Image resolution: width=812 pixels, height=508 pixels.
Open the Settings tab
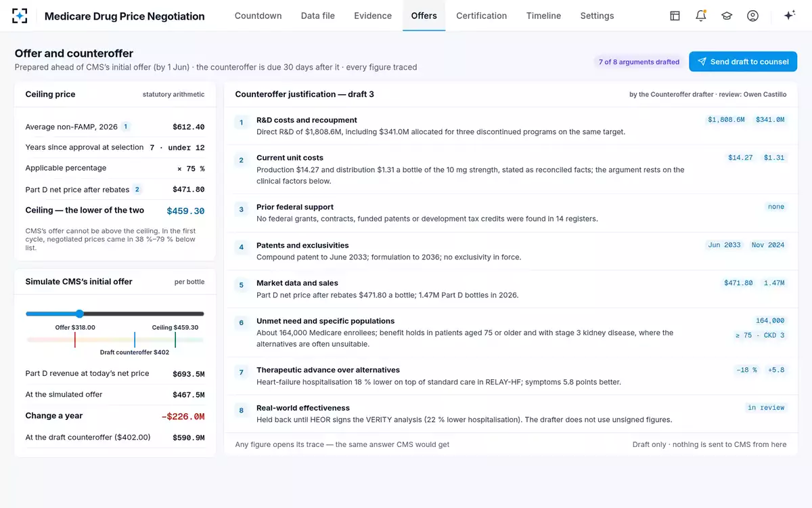pyautogui.click(x=597, y=16)
